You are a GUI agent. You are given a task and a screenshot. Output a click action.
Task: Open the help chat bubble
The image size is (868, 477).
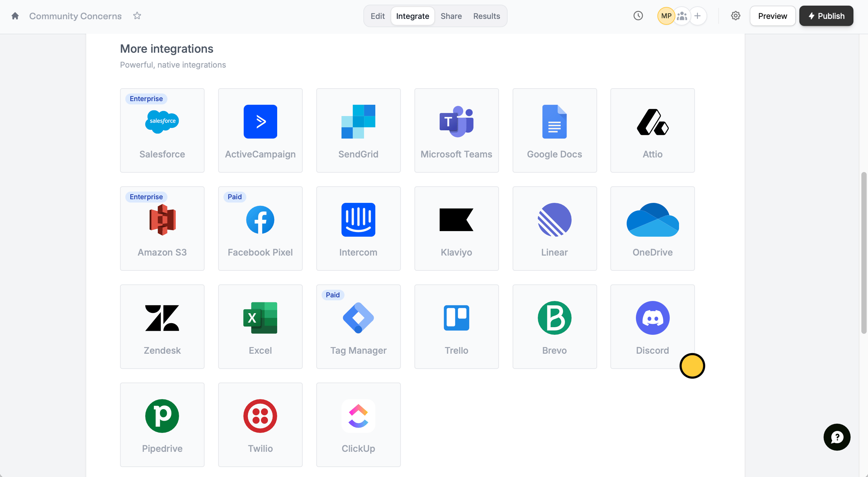click(837, 437)
